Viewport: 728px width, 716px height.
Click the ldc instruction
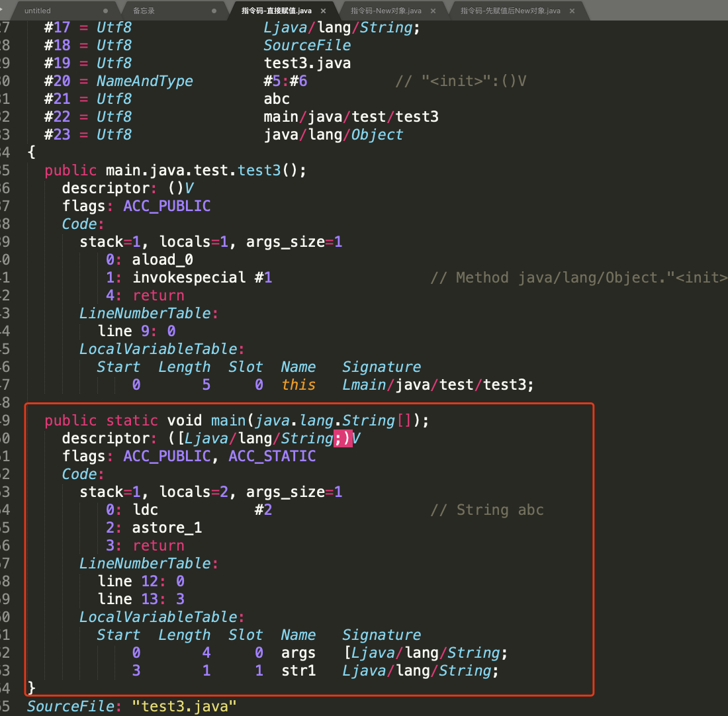145,510
